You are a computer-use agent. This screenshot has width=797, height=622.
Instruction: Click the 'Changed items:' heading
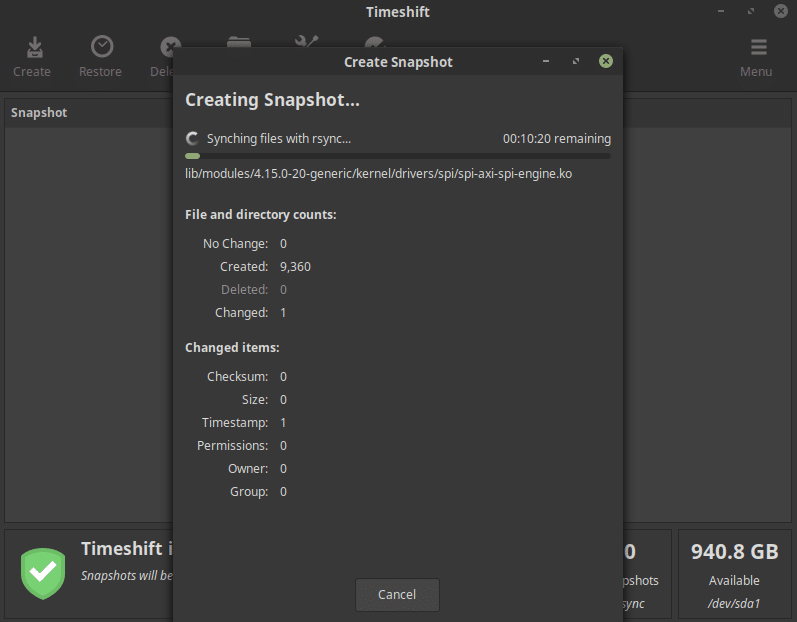tap(232, 348)
